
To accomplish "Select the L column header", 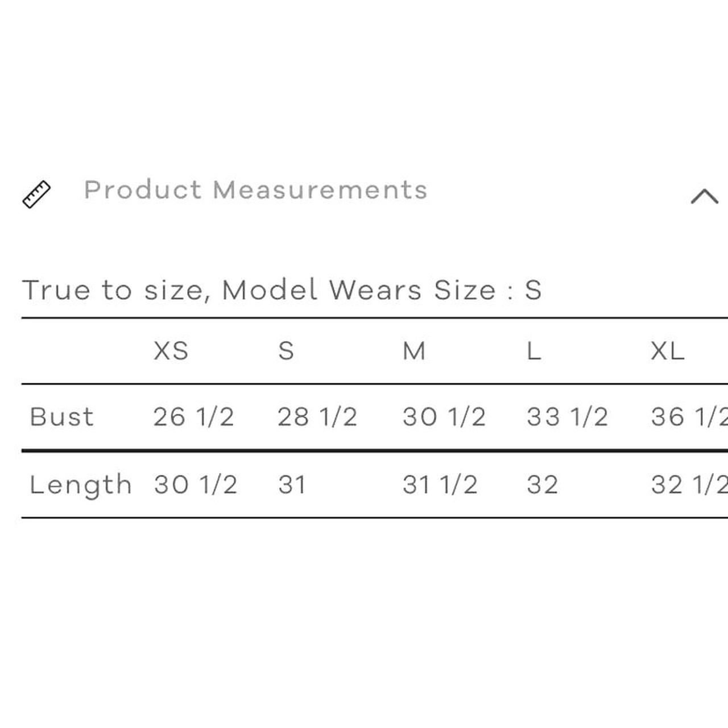I will (533, 351).
